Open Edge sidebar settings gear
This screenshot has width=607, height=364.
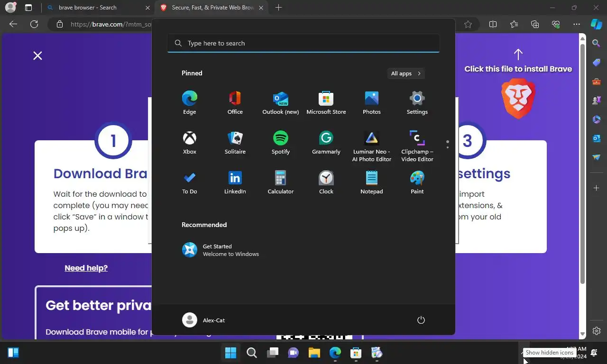coord(597,331)
